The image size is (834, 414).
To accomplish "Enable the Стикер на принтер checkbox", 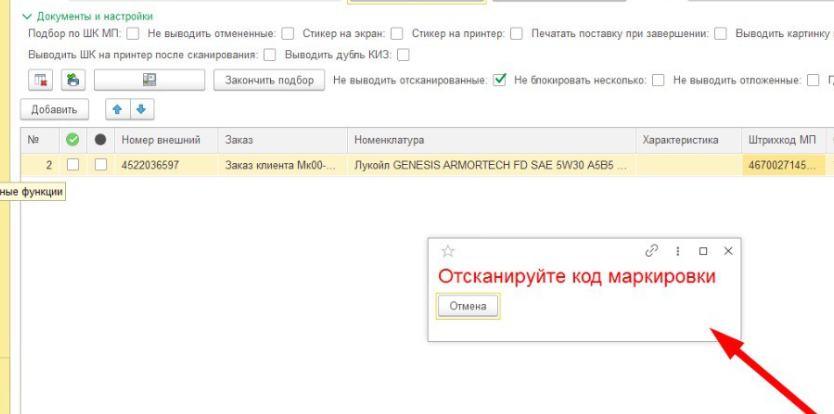I will click(516, 34).
